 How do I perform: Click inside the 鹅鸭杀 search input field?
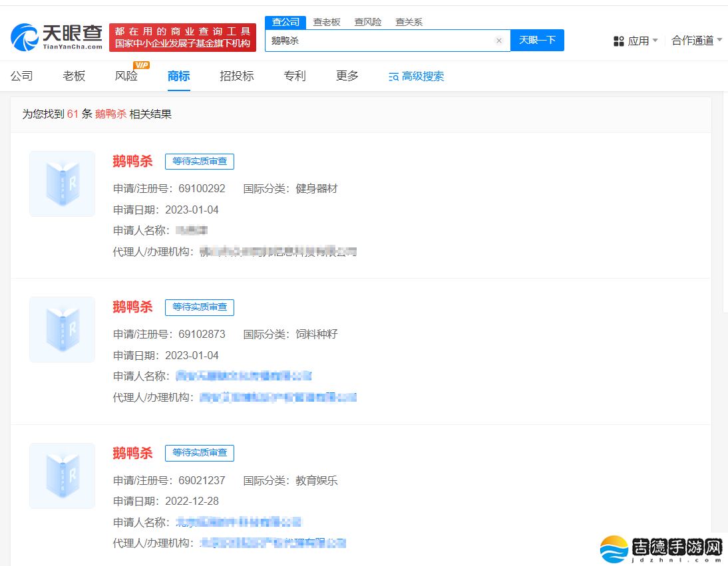[379, 41]
